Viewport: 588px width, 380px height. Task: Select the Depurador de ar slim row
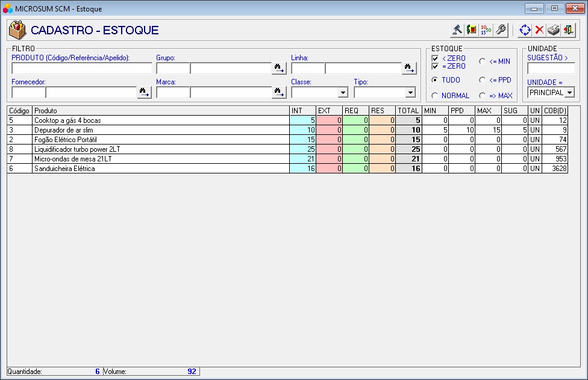tap(160, 130)
